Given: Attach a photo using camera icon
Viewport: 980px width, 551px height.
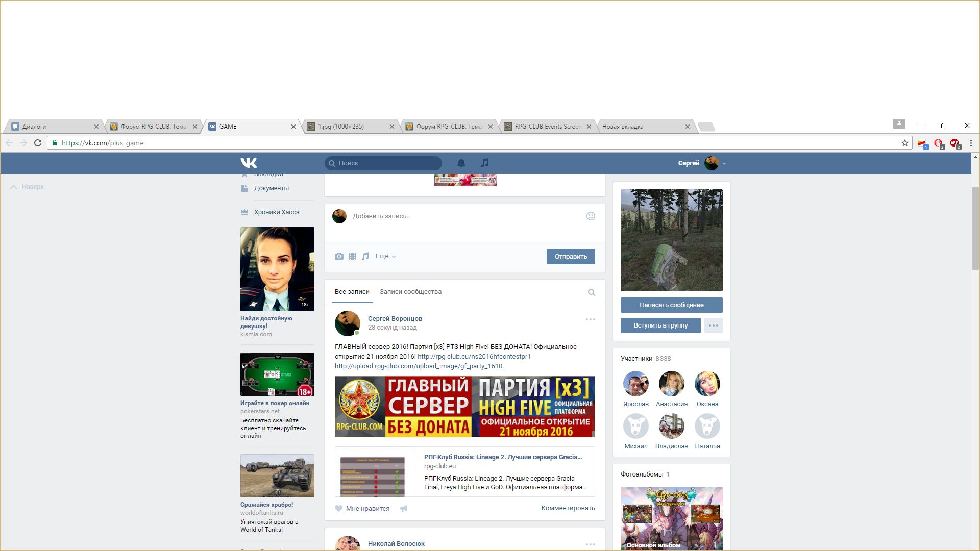Looking at the screenshot, I should click(339, 256).
